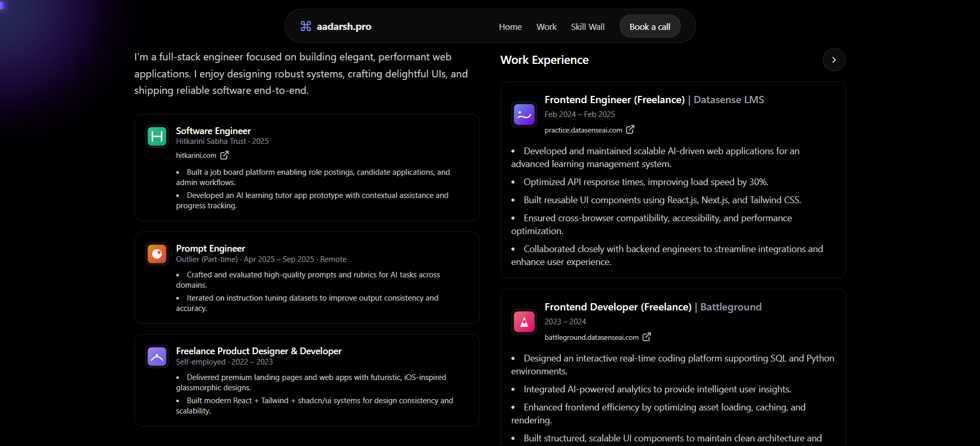Click the Datasense LMS company name
980x446 pixels.
(x=729, y=100)
